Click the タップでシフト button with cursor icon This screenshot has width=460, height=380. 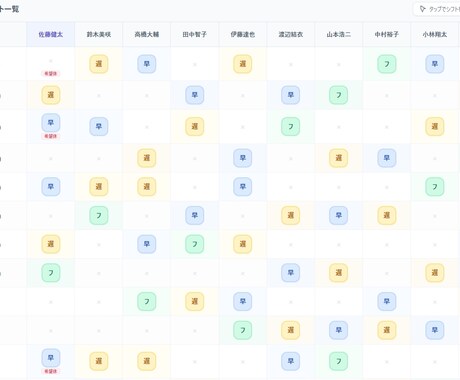[437, 9]
